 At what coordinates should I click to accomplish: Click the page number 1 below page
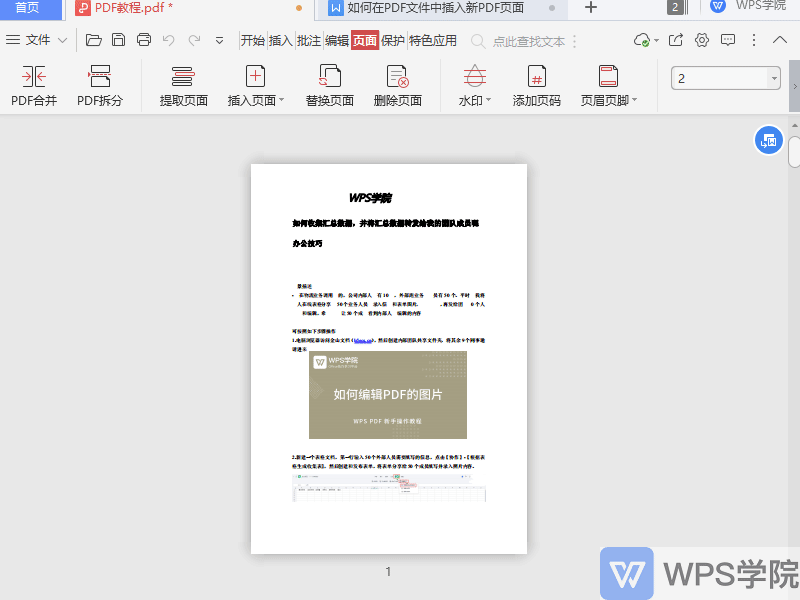(x=388, y=571)
